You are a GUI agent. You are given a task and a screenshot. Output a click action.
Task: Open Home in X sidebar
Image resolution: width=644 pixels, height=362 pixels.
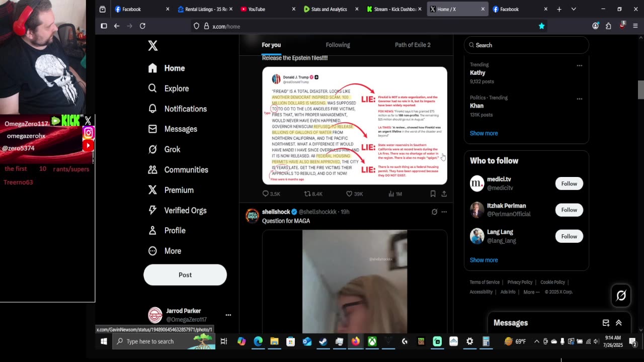(167, 68)
